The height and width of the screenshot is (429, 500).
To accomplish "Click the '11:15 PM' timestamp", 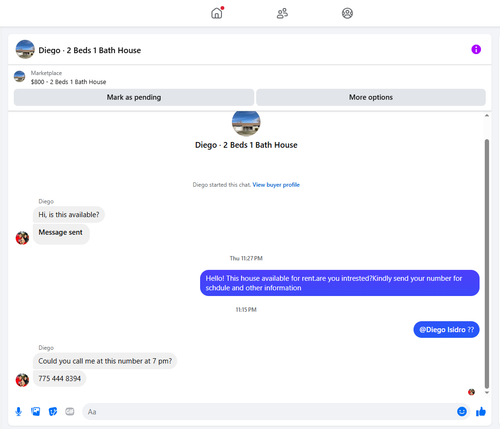I will pos(246,310).
